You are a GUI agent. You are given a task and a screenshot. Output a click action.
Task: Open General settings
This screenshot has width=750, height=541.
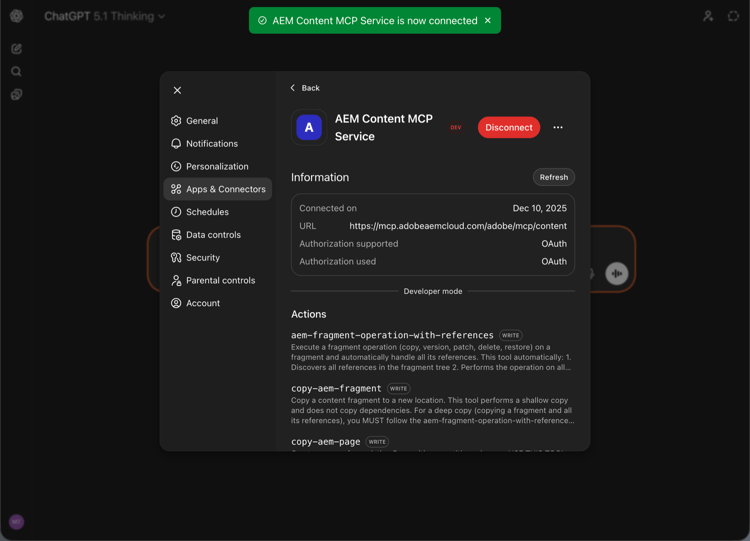point(218,121)
